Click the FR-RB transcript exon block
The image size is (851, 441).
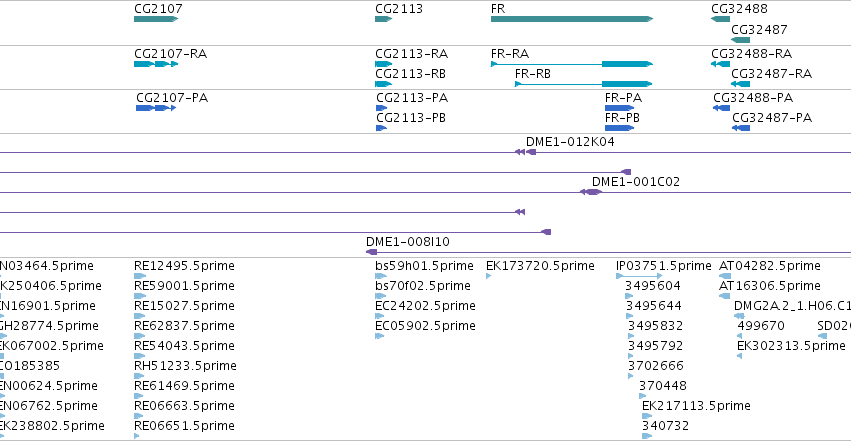[627, 84]
